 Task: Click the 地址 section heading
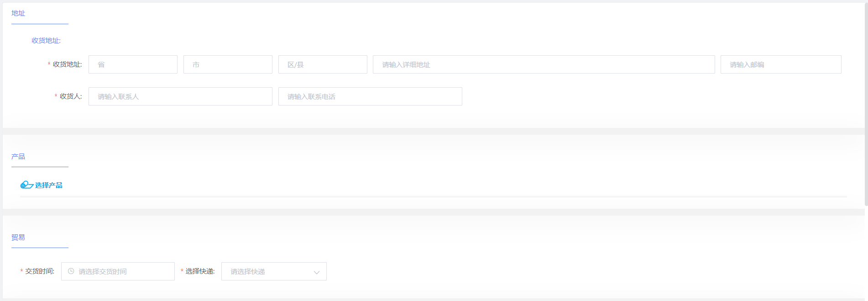coord(18,13)
